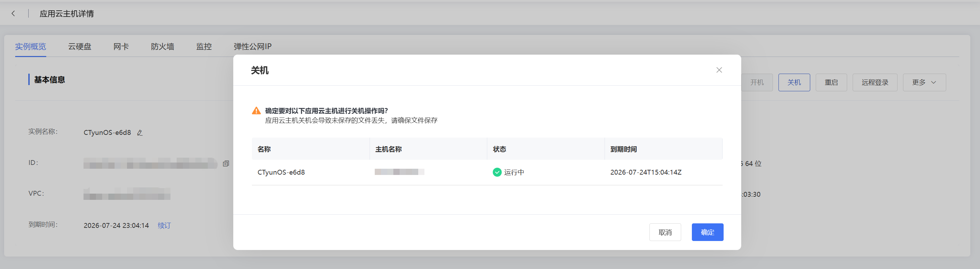Click the 关机 toolbar button

(x=794, y=82)
